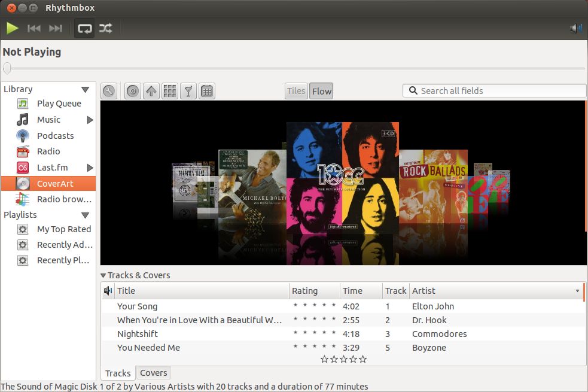588x392 pixels.
Task: Open the Radio browser icon
Action: click(x=23, y=199)
